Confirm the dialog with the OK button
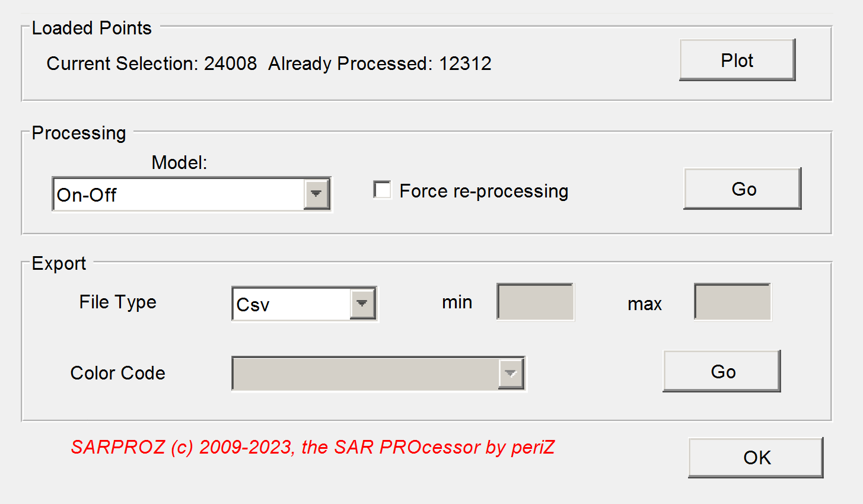The image size is (863, 504). click(x=756, y=458)
